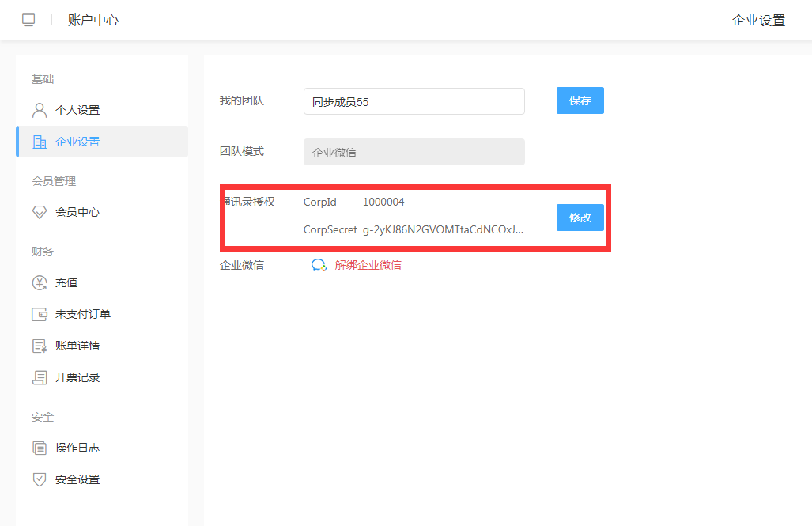Screen dimensions: 812x526
Task: Click the shield icon for 安全设置
Action: pos(40,479)
